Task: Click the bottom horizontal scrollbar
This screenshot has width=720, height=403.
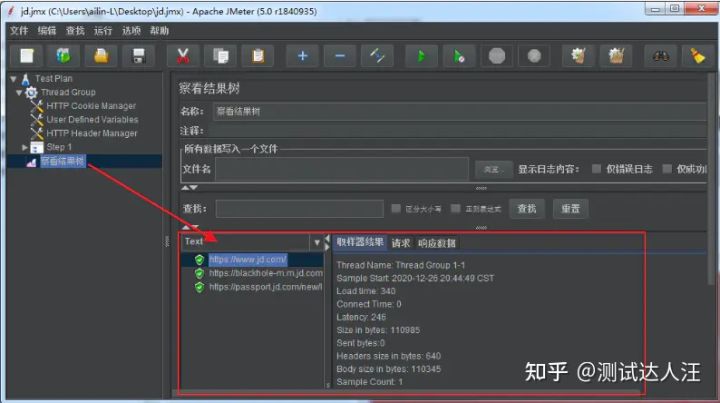Action: click(406, 394)
